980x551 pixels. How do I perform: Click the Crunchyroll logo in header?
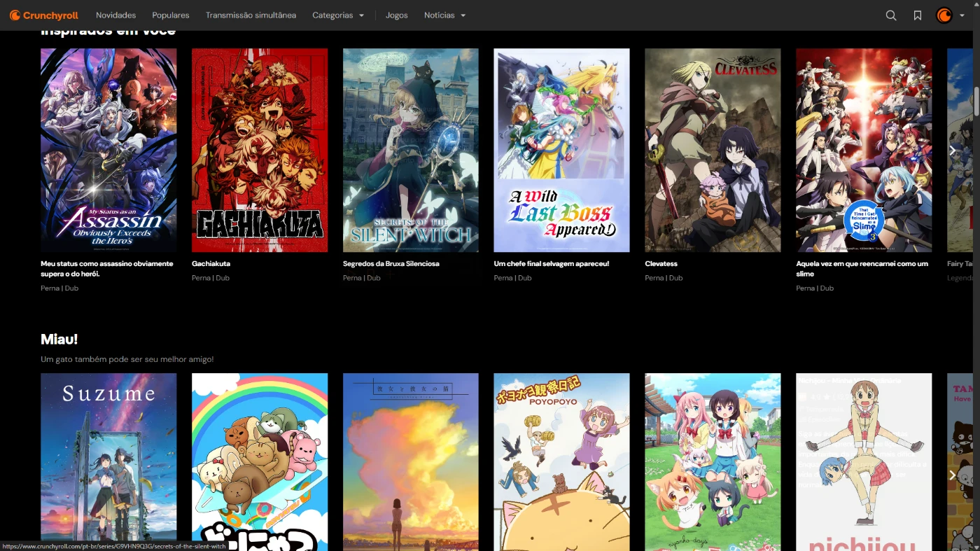(44, 15)
